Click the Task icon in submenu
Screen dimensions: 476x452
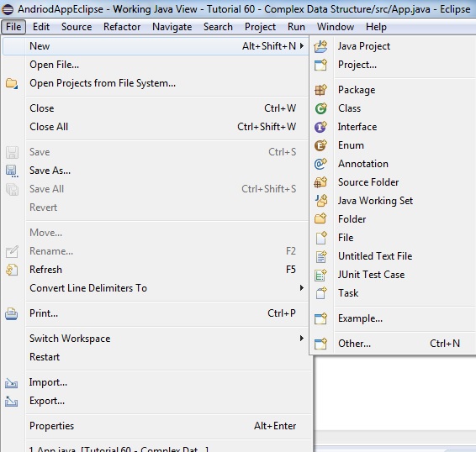(321, 293)
